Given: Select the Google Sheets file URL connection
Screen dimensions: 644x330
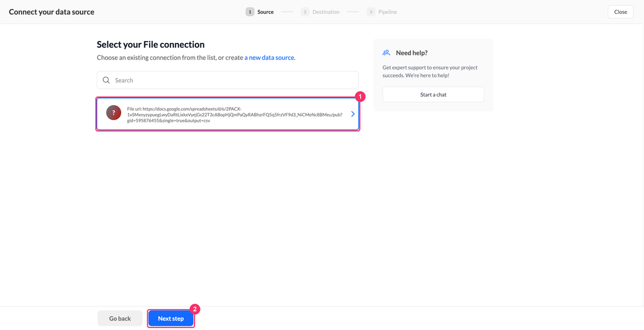Looking at the screenshot, I should click(228, 114).
